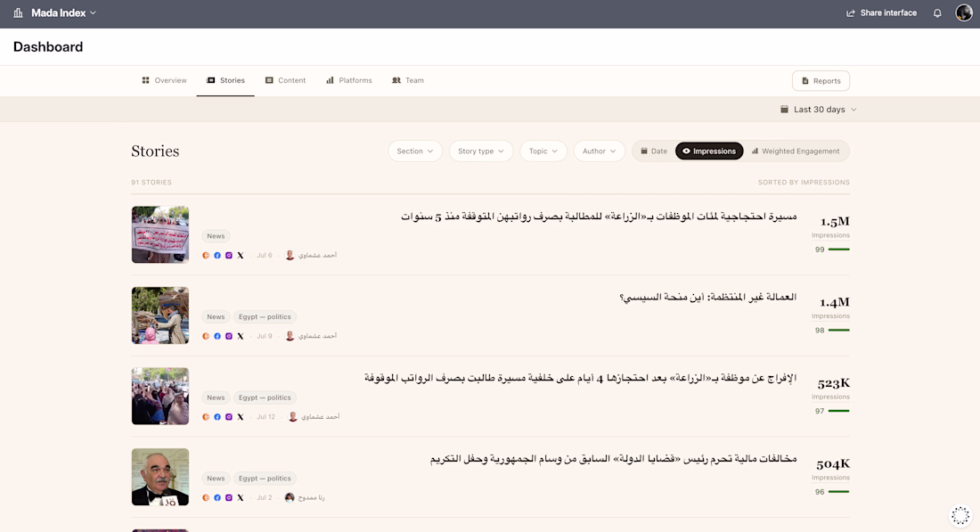The height and width of the screenshot is (532, 980).
Task: Click the Instagram icon on the Jul 9 story
Action: click(229, 336)
